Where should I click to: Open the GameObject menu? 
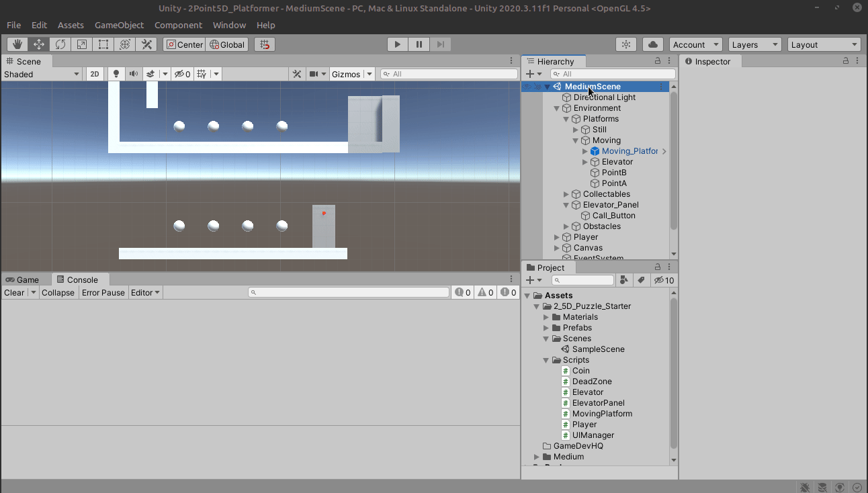(x=119, y=25)
